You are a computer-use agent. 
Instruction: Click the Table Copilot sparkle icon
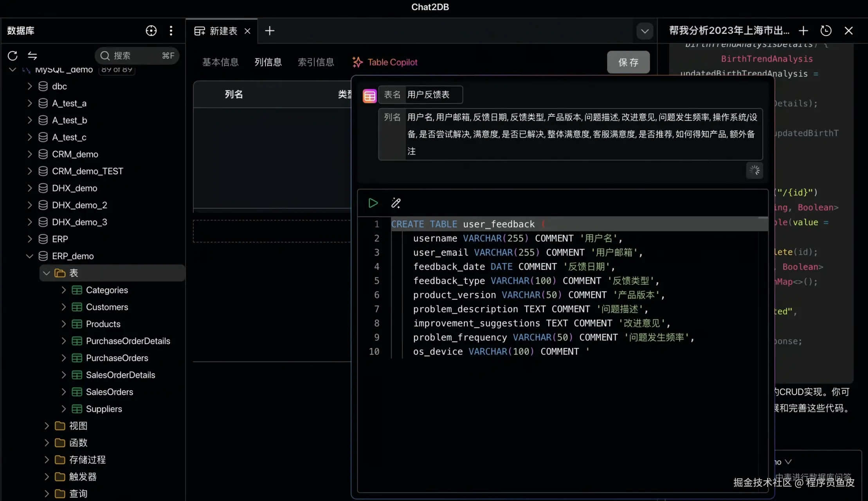(x=357, y=62)
